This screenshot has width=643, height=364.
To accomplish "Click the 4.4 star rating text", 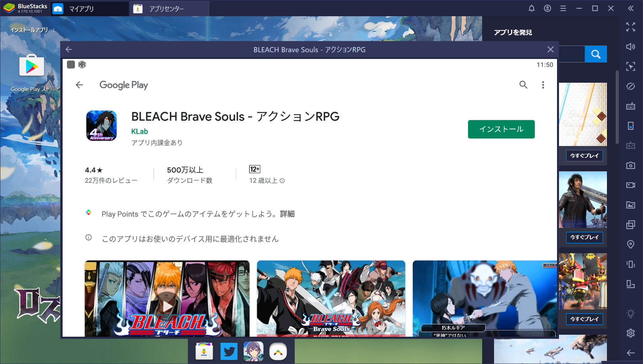I will point(94,170).
